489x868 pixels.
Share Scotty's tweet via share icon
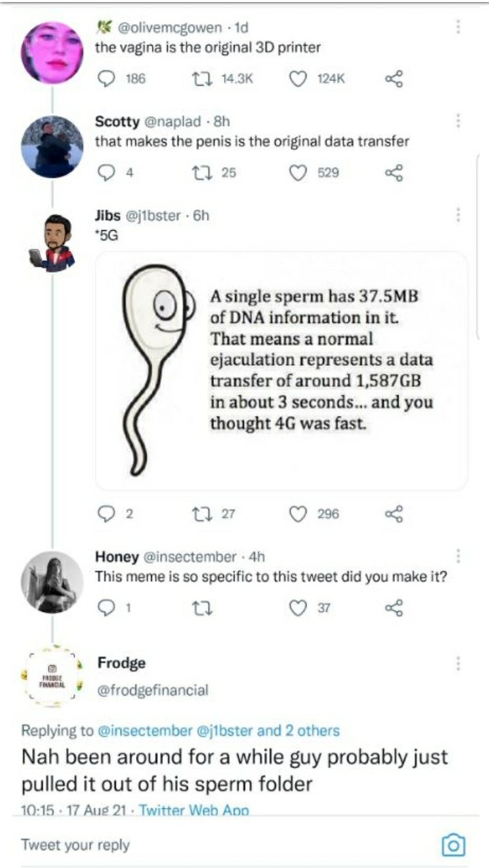click(x=394, y=173)
